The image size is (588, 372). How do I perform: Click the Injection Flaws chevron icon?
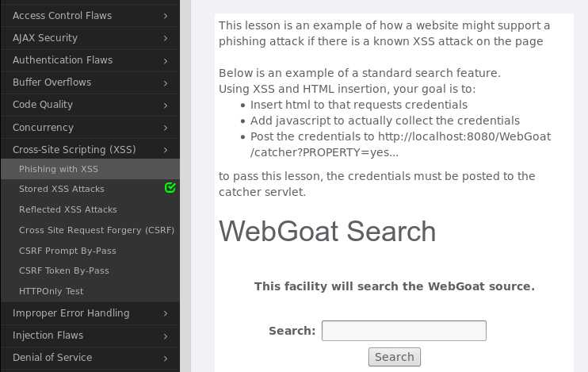pos(166,336)
